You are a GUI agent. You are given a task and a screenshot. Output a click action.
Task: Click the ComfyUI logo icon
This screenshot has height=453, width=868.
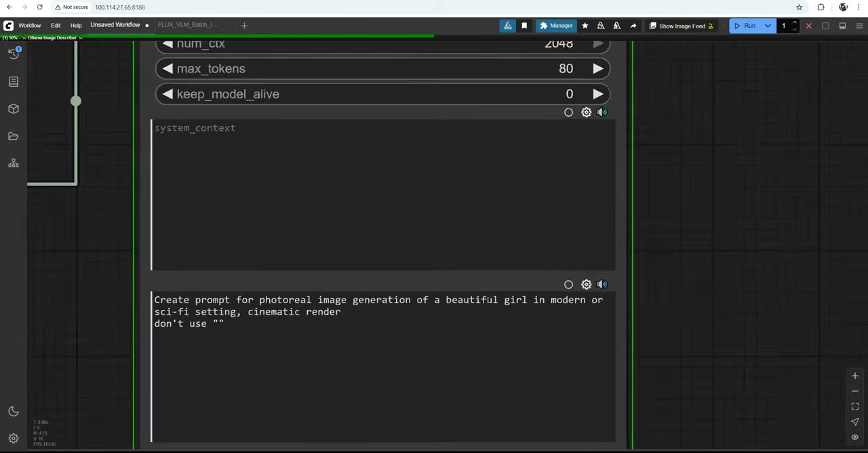pyautogui.click(x=9, y=26)
